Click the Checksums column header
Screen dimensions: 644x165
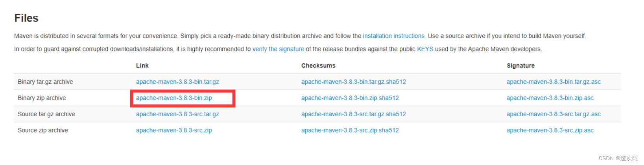318,66
